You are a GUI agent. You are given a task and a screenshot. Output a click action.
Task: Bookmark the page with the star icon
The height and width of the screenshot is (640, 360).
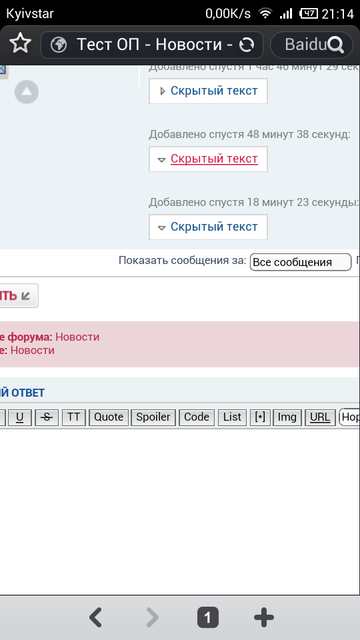coord(20,44)
